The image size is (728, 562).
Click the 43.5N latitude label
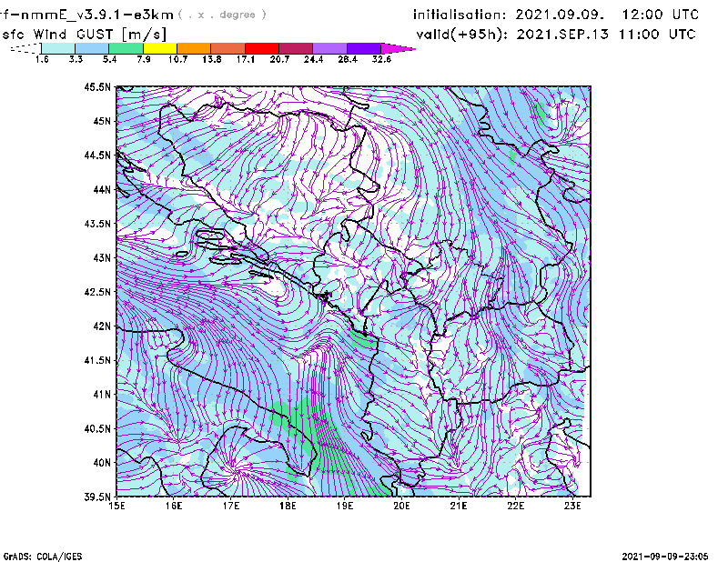[97, 224]
